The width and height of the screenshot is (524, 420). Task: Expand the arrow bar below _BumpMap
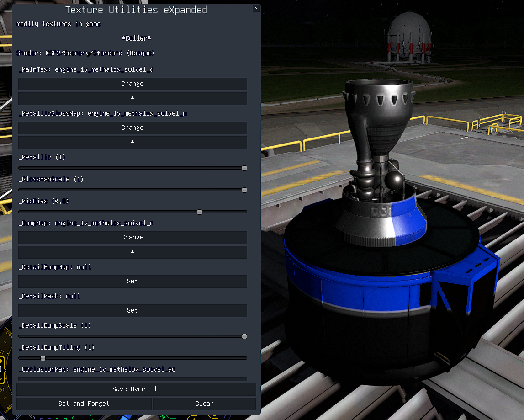(132, 252)
